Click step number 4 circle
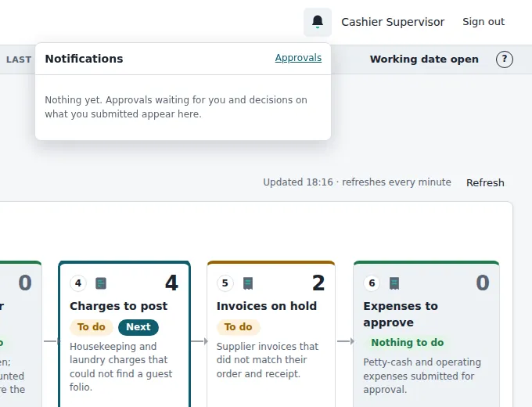Viewport: 532px width, 407px height. (x=78, y=283)
